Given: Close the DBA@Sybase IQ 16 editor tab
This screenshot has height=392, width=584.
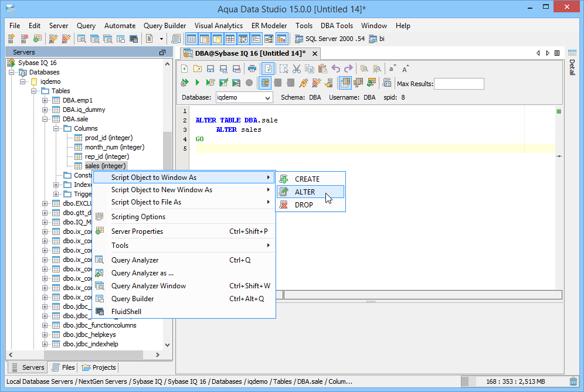Looking at the screenshot, I should tap(315, 53).
